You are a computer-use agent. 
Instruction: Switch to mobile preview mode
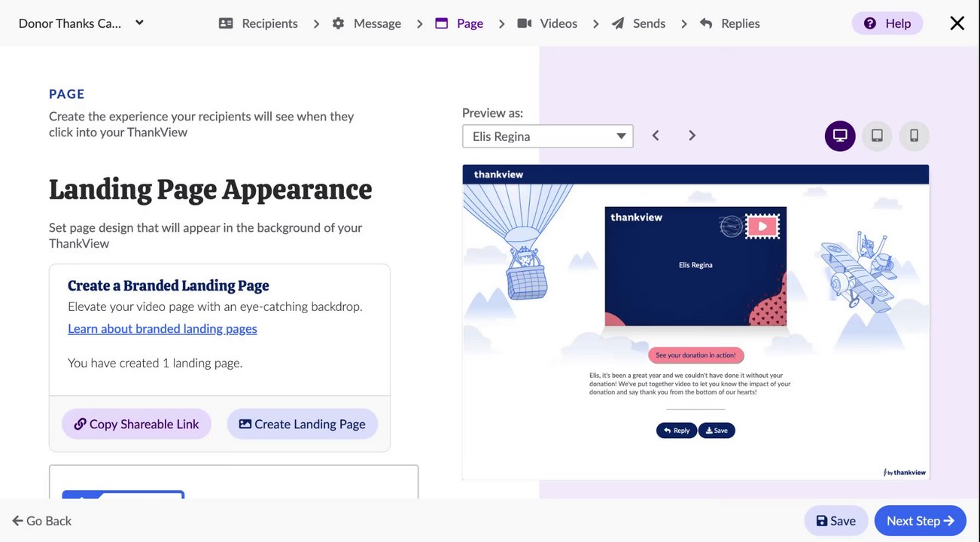coord(915,136)
